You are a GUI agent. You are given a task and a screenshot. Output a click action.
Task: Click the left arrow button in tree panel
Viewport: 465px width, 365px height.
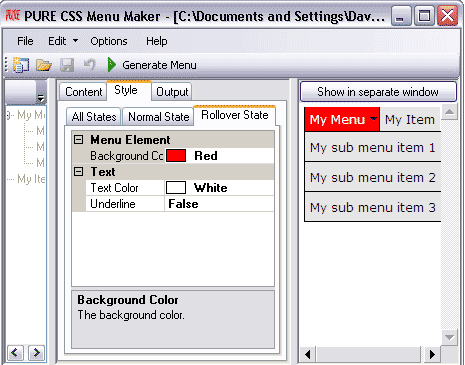15,353
